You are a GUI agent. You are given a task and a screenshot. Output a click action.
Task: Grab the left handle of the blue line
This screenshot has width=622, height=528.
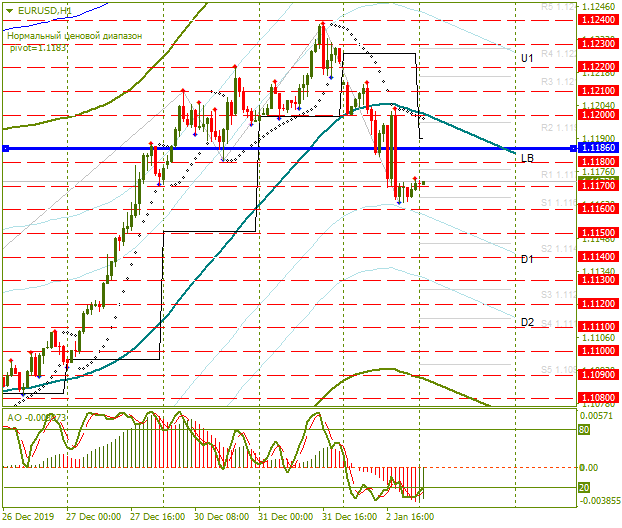[x=6, y=149]
